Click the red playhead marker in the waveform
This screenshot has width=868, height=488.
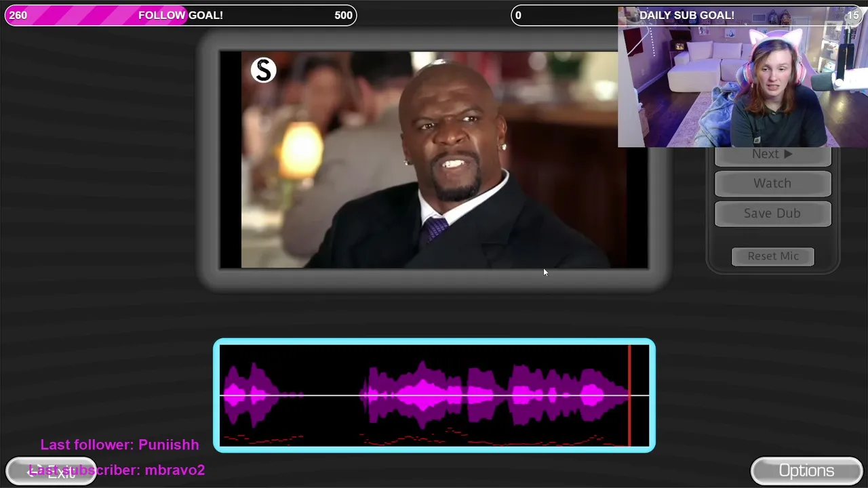click(x=629, y=396)
